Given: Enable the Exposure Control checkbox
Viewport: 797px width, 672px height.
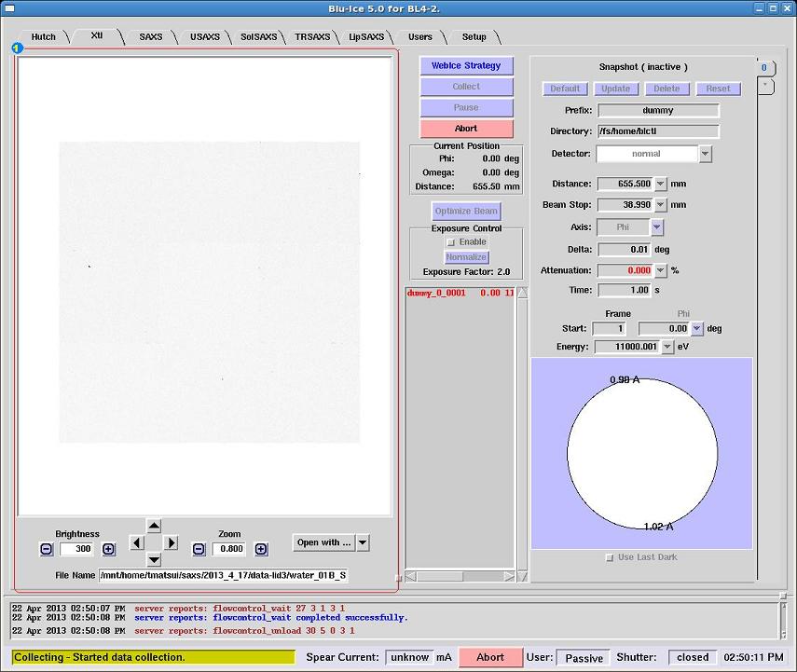Looking at the screenshot, I should pos(451,242).
